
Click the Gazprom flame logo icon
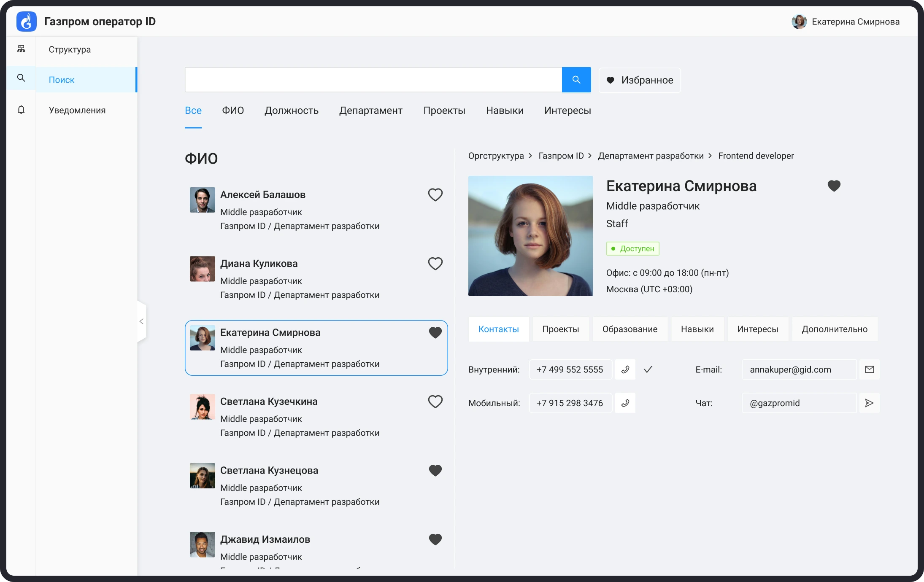click(x=26, y=22)
